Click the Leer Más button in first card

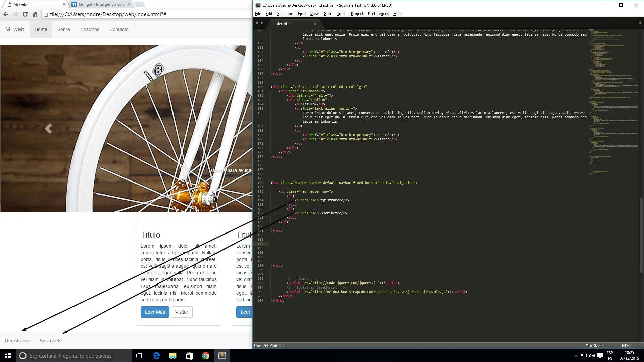click(155, 312)
